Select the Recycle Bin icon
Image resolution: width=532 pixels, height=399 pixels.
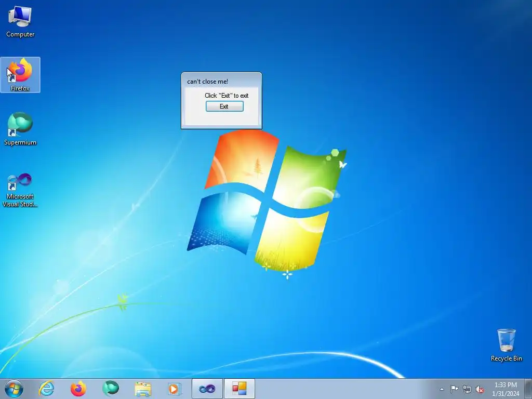click(506, 345)
